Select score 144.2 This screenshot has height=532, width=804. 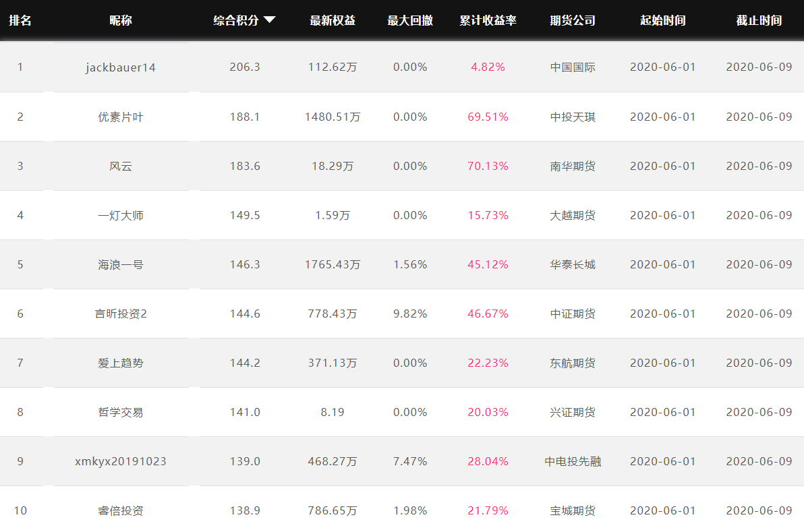coord(245,363)
